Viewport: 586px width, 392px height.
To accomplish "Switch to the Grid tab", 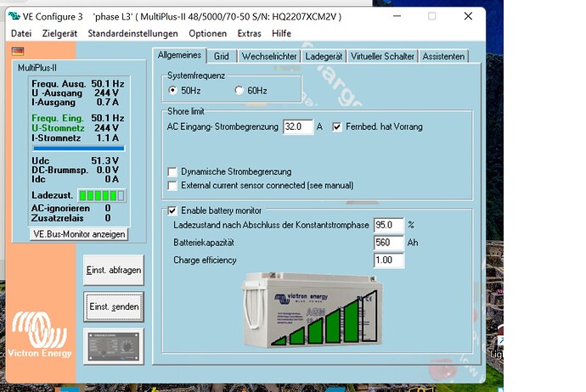I will [x=222, y=56].
